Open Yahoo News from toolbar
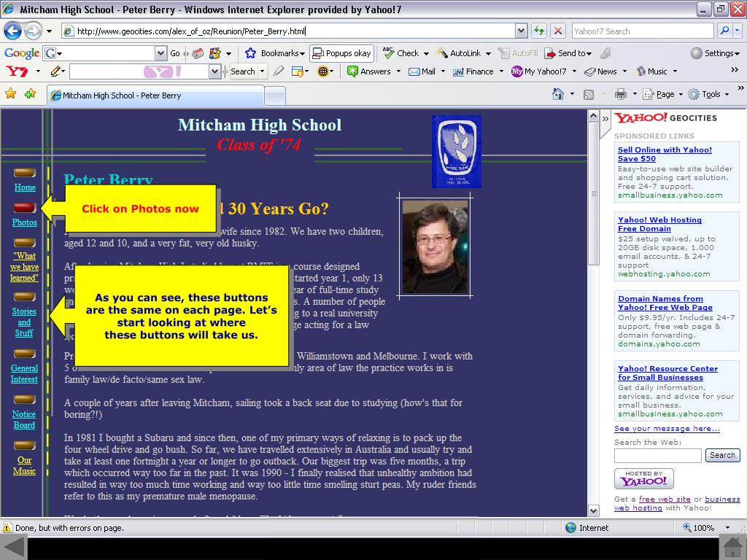 [x=601, y=71]
